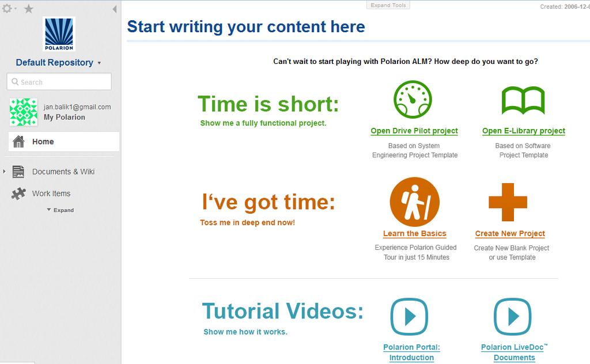This screenshot has width=590, height=364.
Task: Open Drive Pilot project link
Action: pos(414,131)
